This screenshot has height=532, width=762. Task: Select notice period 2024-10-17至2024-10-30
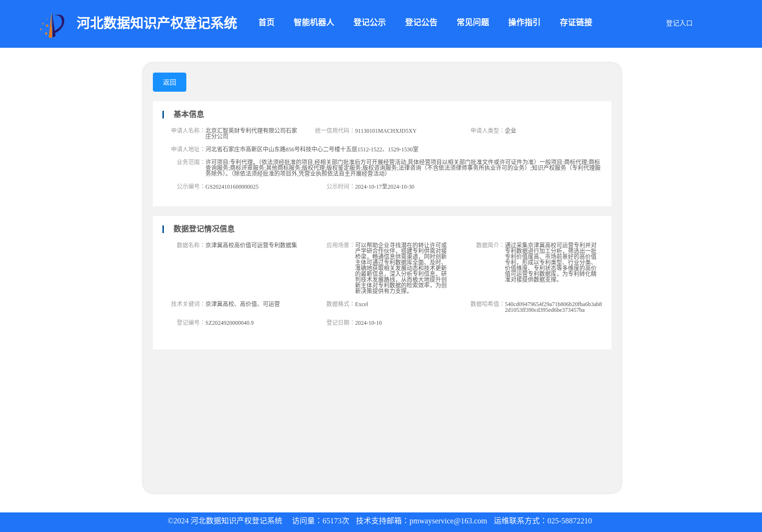pyautogui.click(x=385, y=187)
